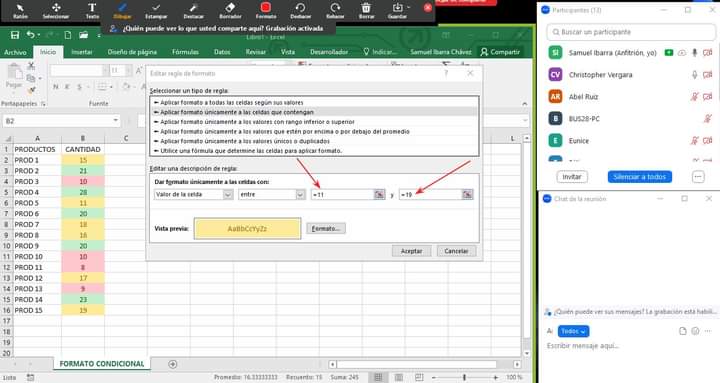Toggle Christopher Vergara's microphone

pyautogui.click(x=694, y=74)
